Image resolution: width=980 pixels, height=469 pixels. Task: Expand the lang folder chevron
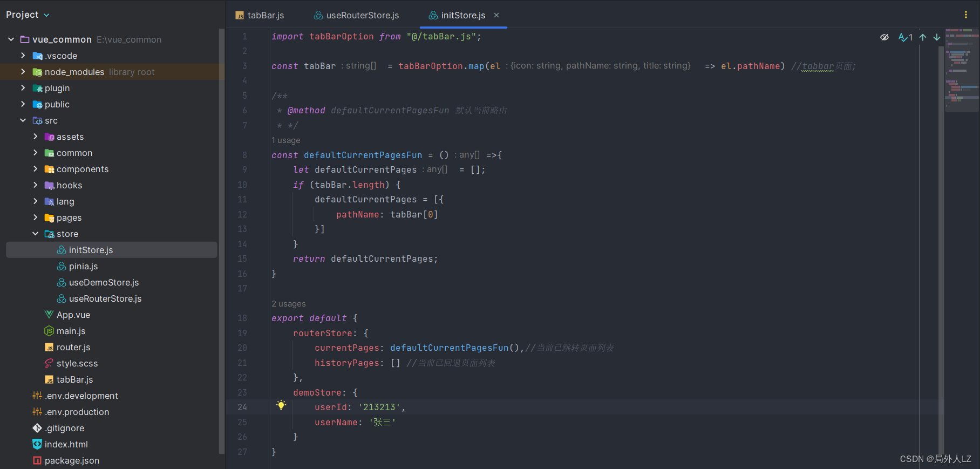(35, 201)
